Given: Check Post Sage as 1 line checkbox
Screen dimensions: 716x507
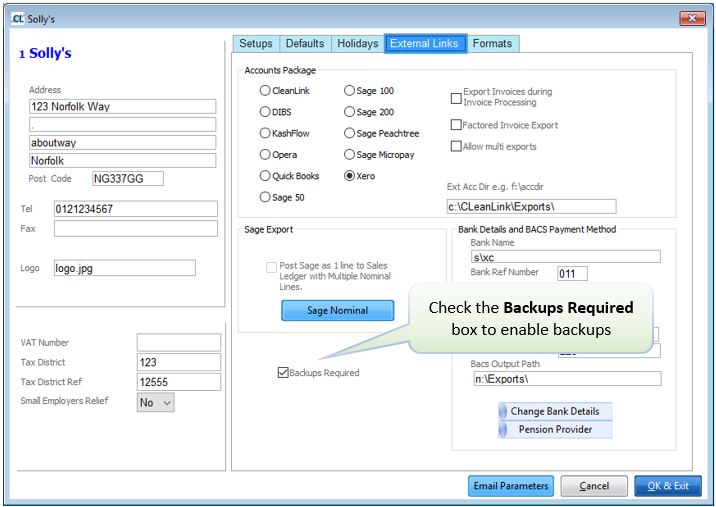Looking at the screenshot, I should point(271,267).
